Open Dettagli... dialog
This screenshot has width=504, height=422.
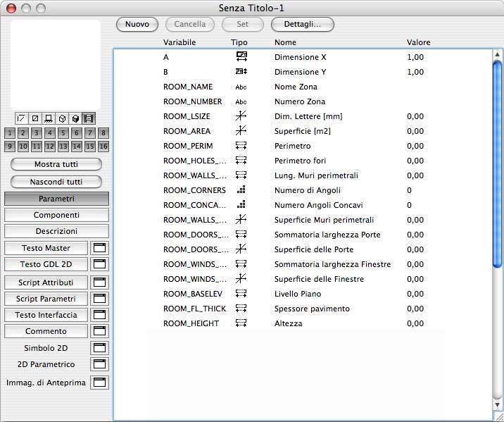click(x=302, y=24)
